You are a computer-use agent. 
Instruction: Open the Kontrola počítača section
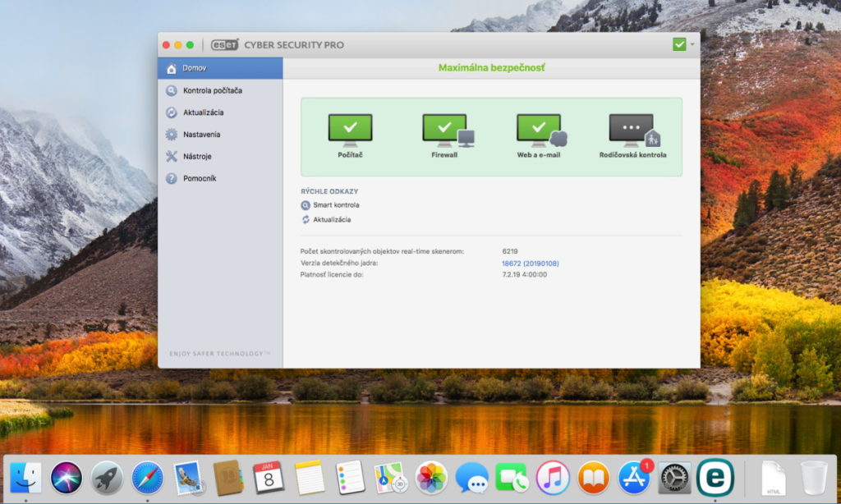pyautogui.click(x=212, y=90)
